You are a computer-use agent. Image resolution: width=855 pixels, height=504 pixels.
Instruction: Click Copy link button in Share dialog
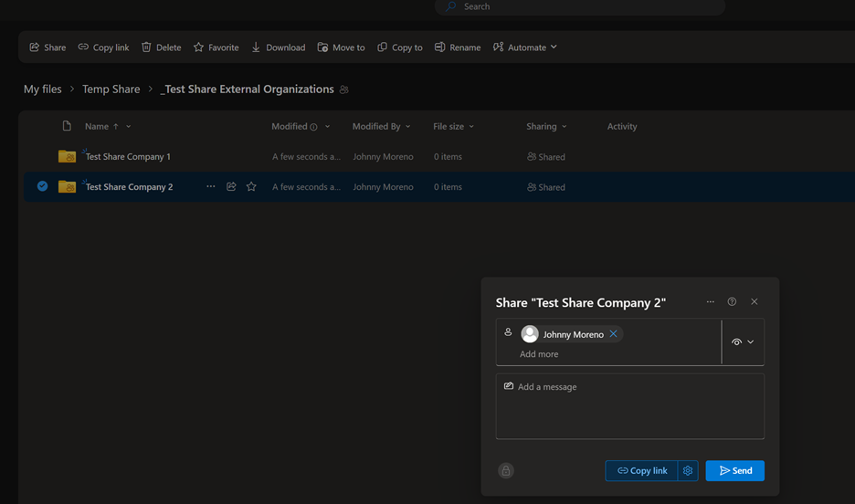(x=642, y=471)
